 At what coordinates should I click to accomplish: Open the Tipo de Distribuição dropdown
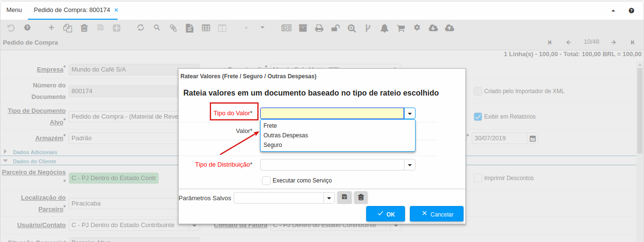(x=410, y=165)
